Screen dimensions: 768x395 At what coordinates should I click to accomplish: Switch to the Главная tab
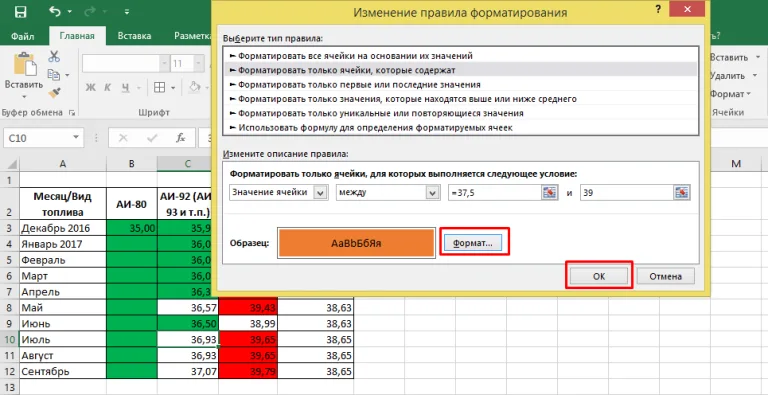coord(77,36)
